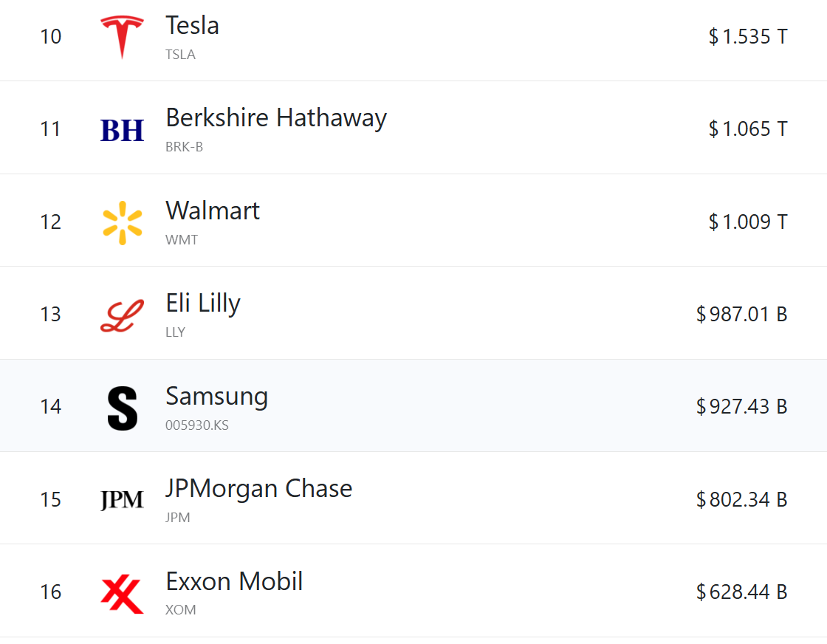Click the Walmart spark logo
The image size is (827, 644).
122,222
